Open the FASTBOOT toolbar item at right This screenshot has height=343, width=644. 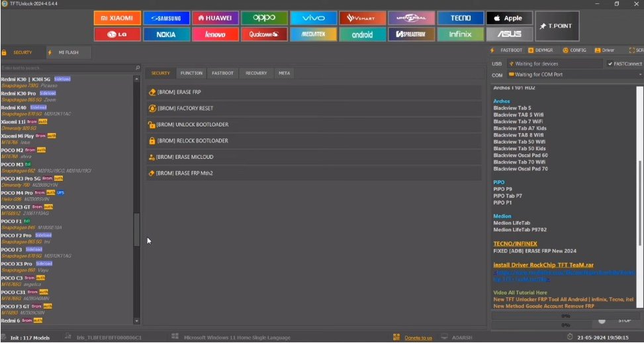(507, 50)
